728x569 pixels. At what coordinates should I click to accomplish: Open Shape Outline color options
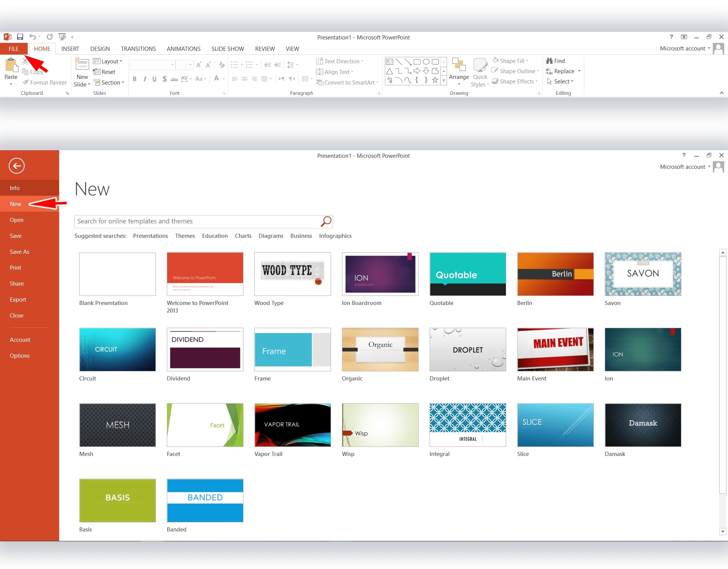515,71
